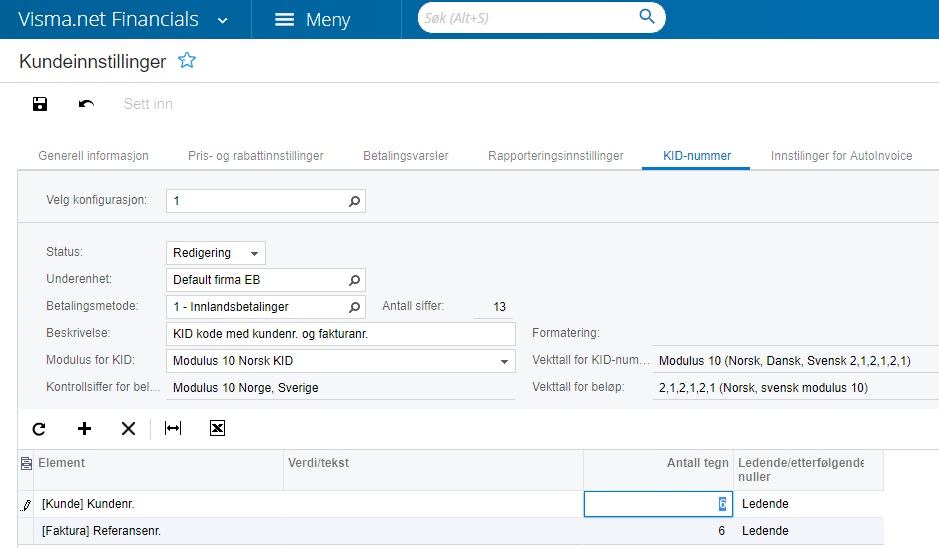Click the Antall siffer value 13
The width and height of the screenshot is (939, 548).
click(x=499, y=307)
